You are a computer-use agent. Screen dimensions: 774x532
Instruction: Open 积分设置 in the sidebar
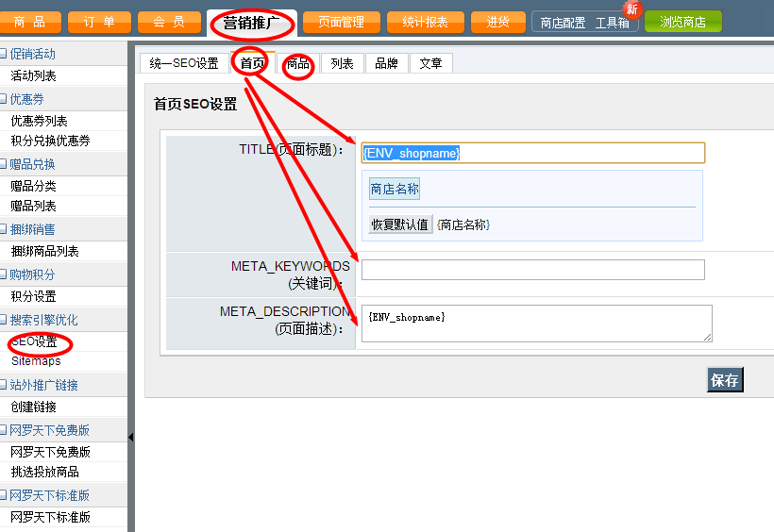(34, 296)
